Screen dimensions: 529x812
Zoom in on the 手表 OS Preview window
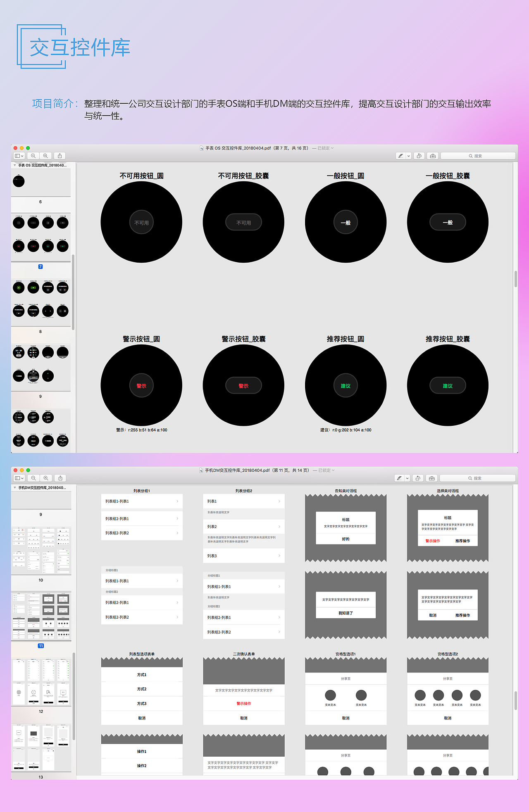coord(45,156)
